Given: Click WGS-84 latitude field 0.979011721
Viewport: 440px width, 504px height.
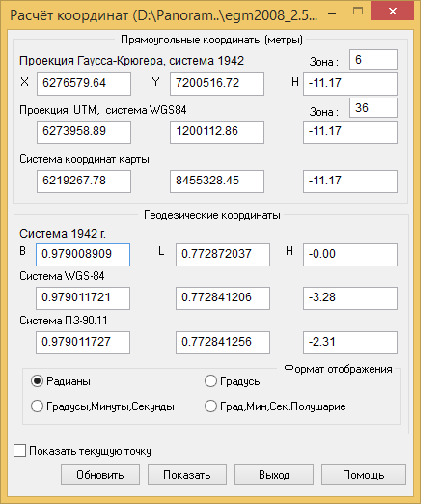Looking at the screenshot, I should (83, 298).
